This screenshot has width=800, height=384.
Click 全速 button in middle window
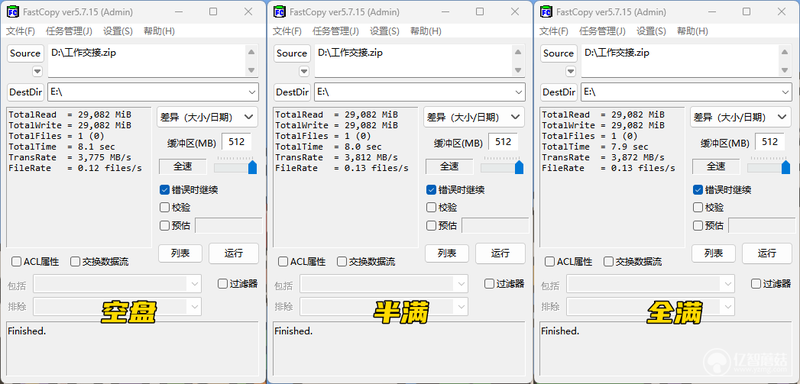(449, 166)
